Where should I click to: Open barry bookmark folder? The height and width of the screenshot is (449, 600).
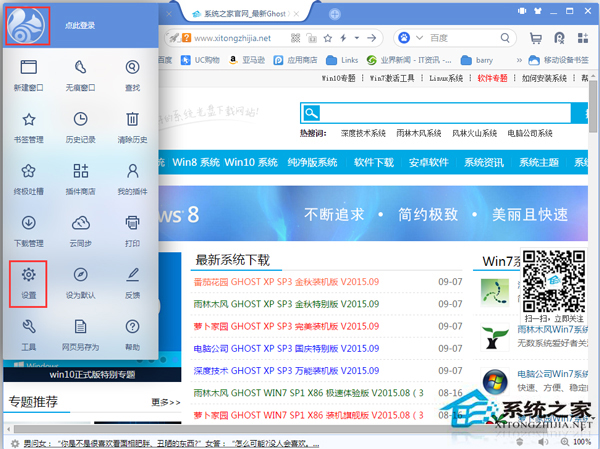pyautogui.click(x=476, y=60)
